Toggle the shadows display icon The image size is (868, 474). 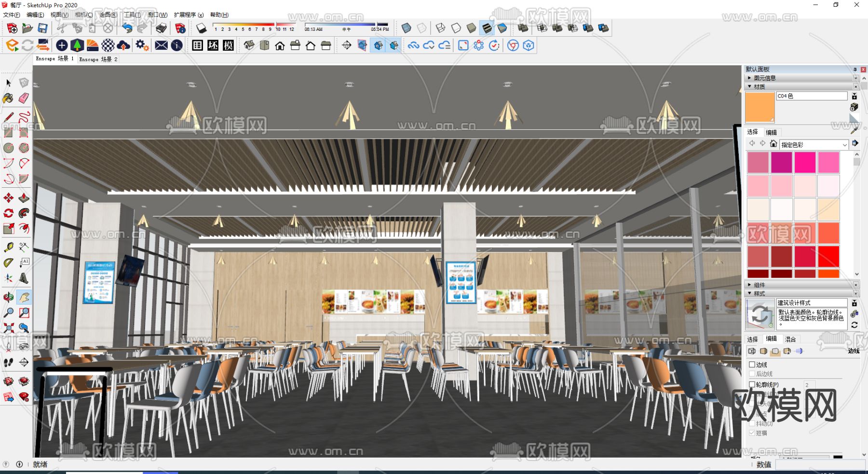click(201, 28)
